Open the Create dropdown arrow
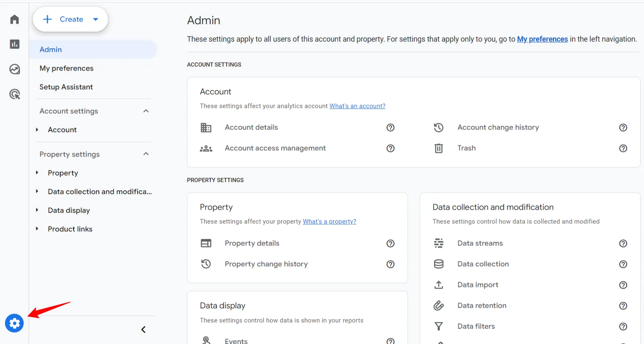 96,19
